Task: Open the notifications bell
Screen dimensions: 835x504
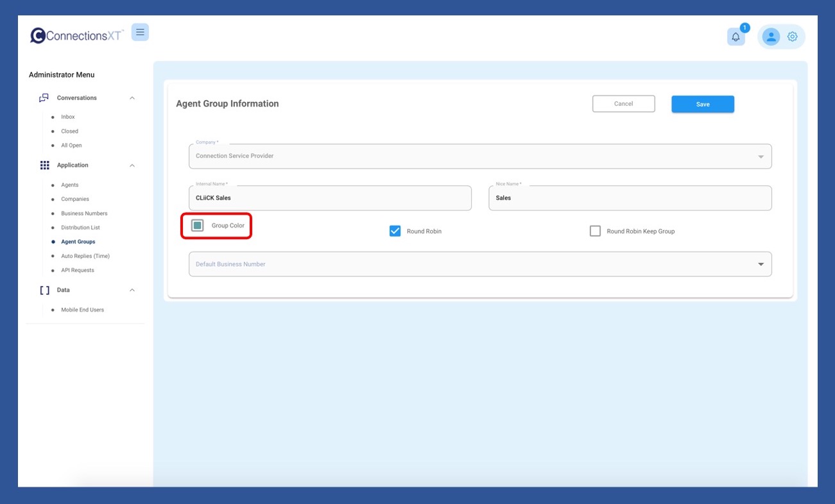Action: pos(736,37)
